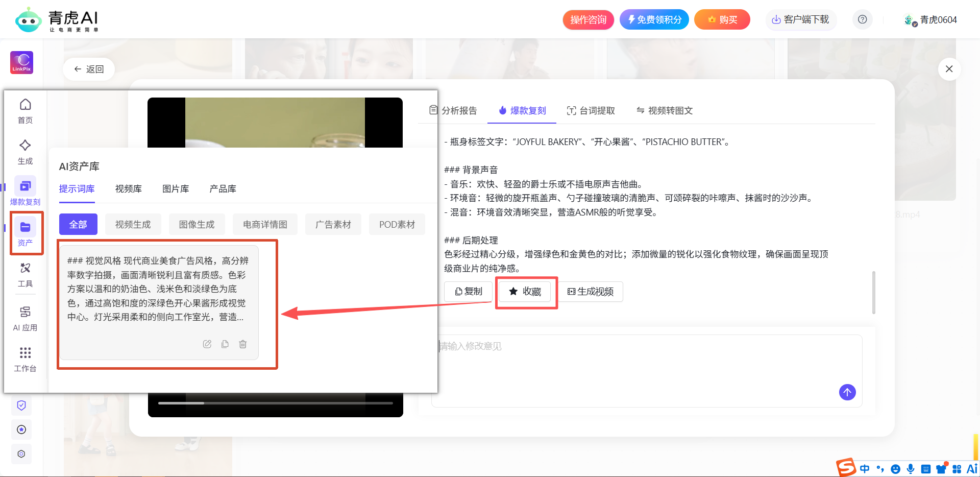980x477 pixels.
Task: Open the LinkPix app icon
Action: [x=22, y=62]
